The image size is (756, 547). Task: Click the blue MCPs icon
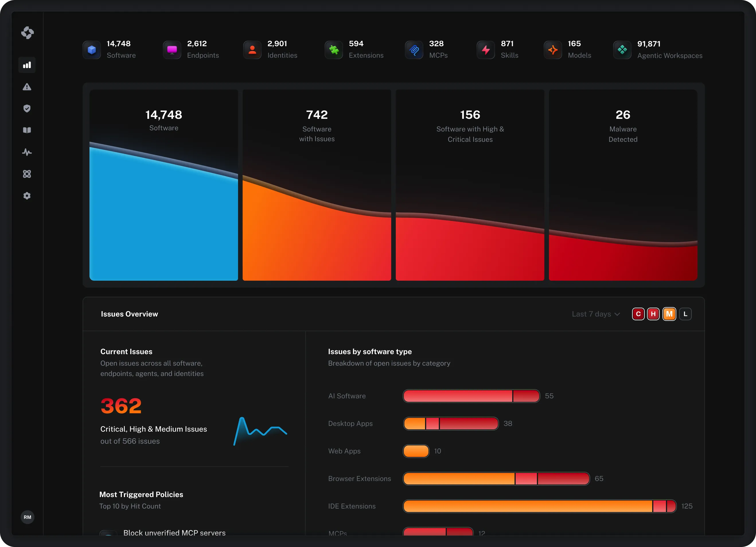(x=414, y=50)
